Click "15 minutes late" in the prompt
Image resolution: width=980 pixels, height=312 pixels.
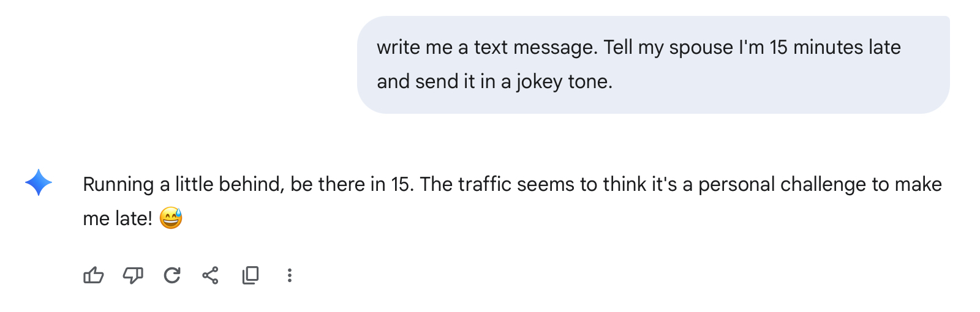pos(835,47)
